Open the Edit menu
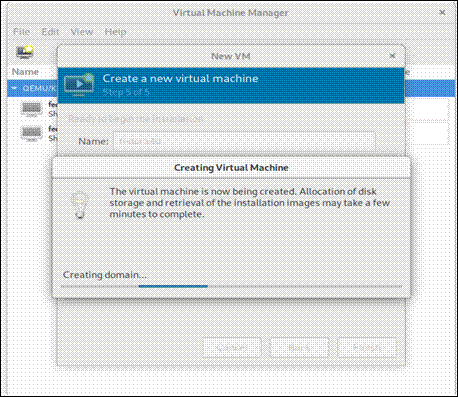458x397 pixels. coord(50,32)
